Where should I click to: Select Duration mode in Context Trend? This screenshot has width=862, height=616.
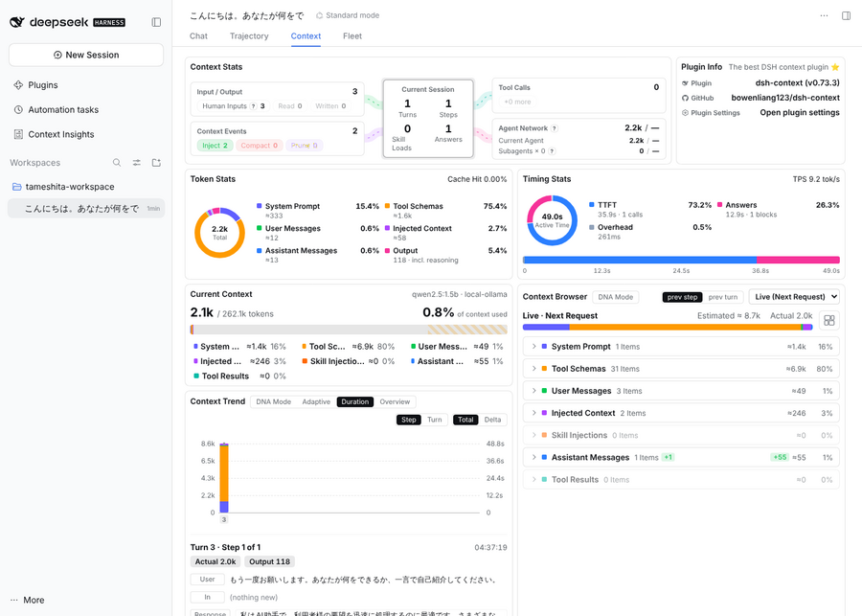pos(355,402)
